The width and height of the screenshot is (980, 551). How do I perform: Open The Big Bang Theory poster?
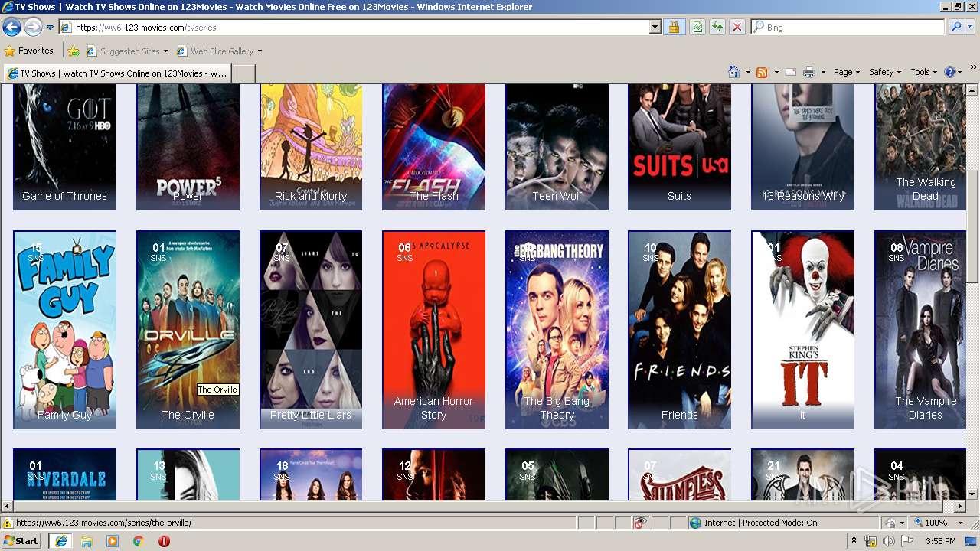click(x=557, y=330)
